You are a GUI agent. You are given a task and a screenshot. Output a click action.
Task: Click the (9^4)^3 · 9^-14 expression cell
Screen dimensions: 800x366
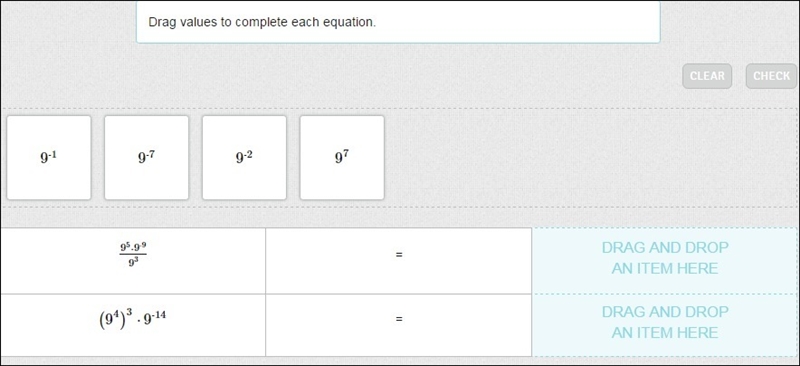133,325
